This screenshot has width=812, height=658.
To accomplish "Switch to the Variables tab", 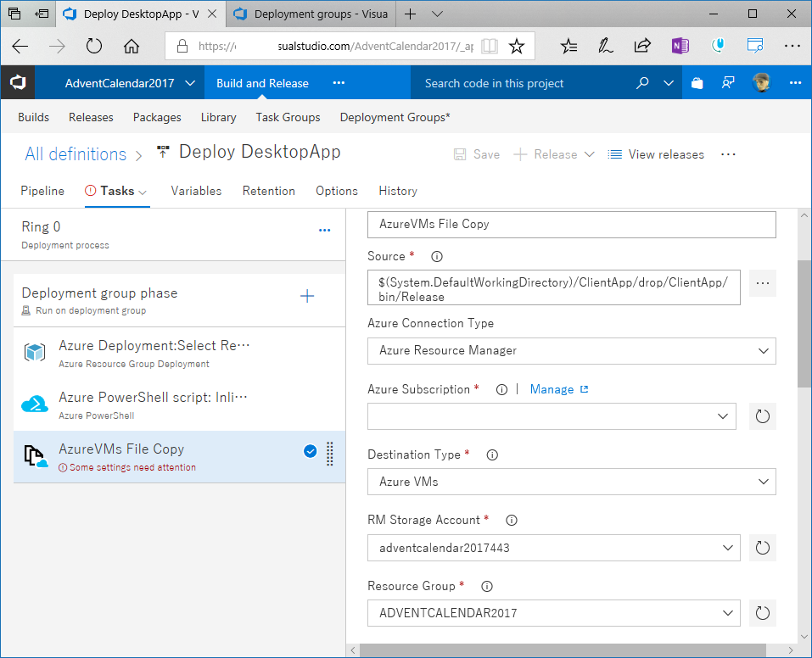I will [196, 191].
